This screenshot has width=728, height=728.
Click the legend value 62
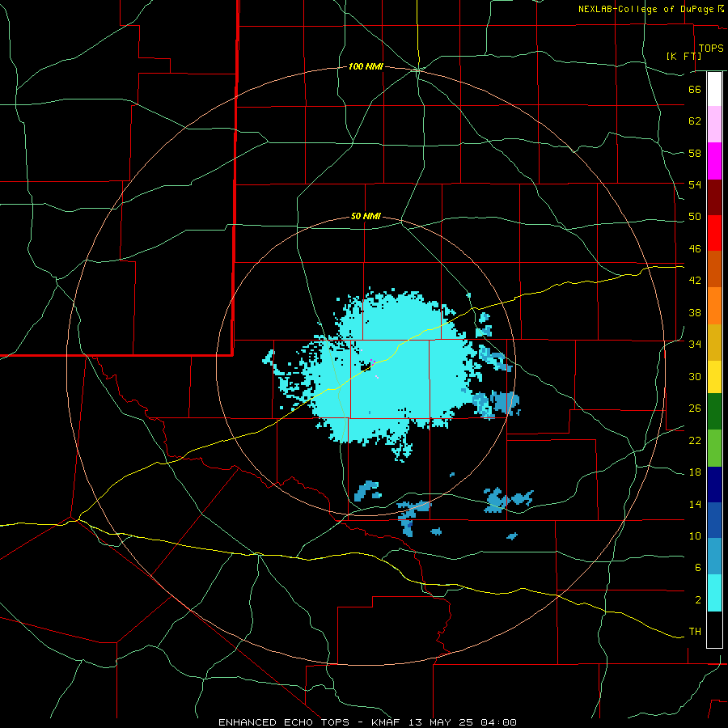[695, 121]
